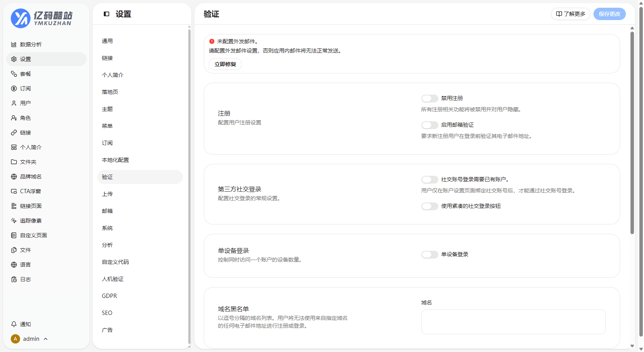Open the 系统 settings section

[140, 228]
